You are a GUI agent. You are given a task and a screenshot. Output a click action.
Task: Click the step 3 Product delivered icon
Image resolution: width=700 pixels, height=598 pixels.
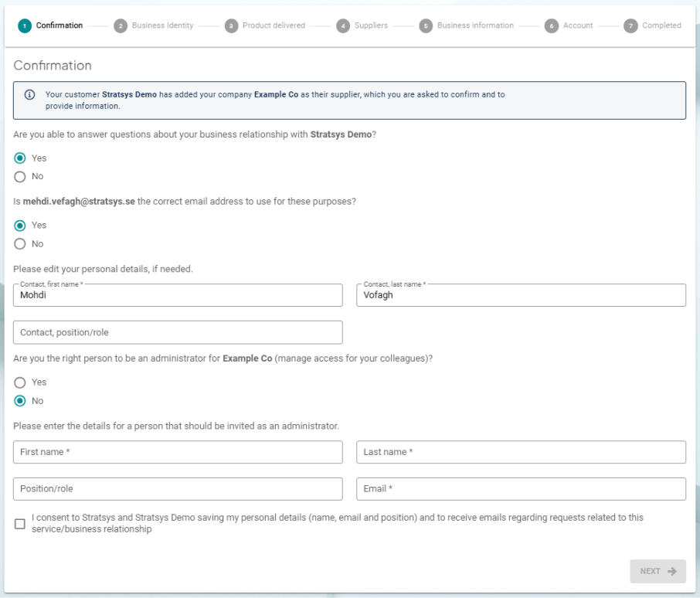tap(231, 26)
